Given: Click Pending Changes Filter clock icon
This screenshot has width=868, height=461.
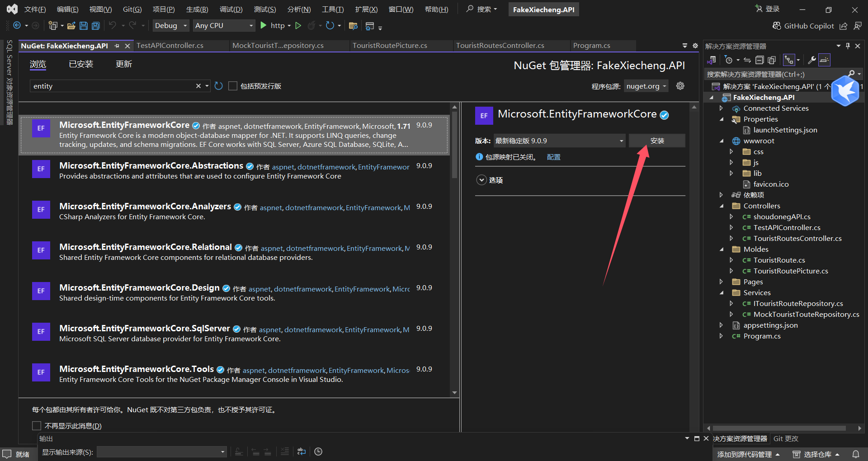Looking at the screenshot, I should (728, 60).
